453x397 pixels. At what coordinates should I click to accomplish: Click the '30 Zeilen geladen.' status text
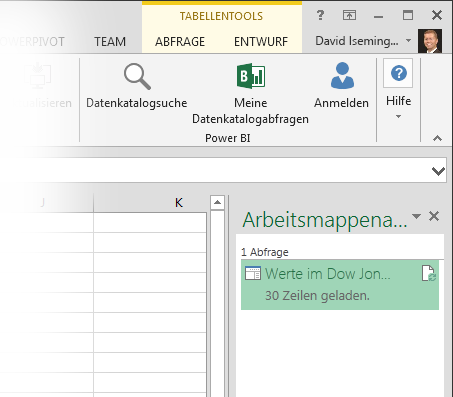[x=317, y=296]
